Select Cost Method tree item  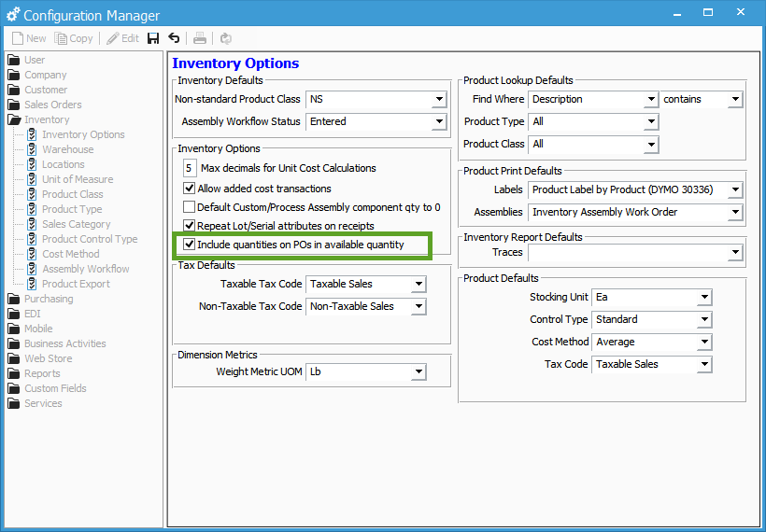tap(64, 254)
